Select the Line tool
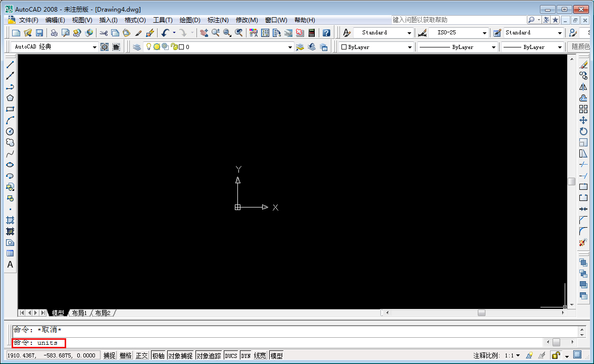The height and width of the screenshot is (364, 594). [10, 64]
